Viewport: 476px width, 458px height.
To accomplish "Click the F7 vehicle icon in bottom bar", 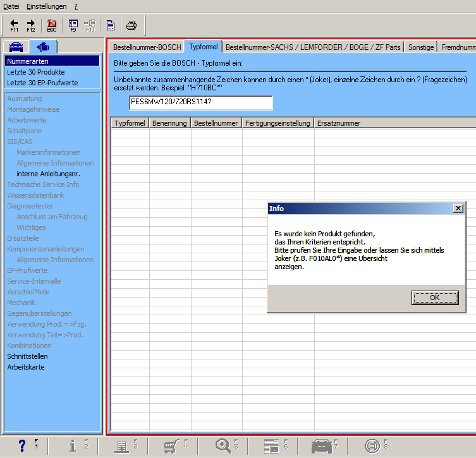I will click(322, 446).
